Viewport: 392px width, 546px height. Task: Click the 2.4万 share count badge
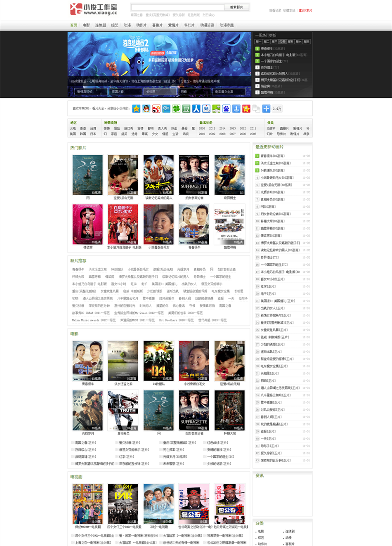pyautogui.click(x=277, y=109)
